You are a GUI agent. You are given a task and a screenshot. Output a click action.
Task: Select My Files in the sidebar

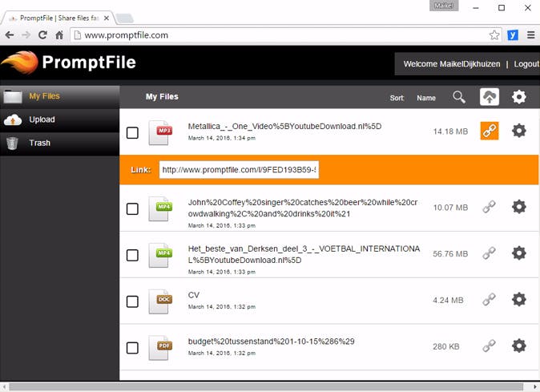[x=59, y=97]
